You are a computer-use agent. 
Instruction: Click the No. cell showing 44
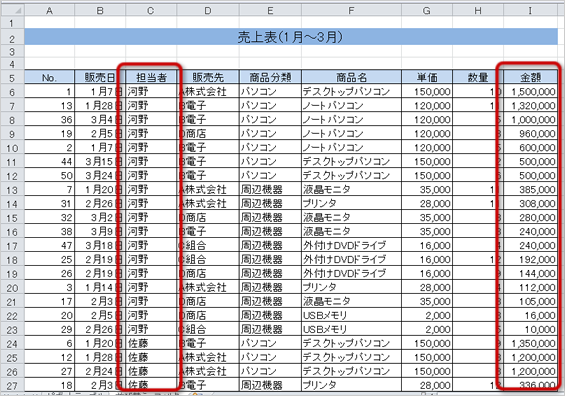point(49,161)
